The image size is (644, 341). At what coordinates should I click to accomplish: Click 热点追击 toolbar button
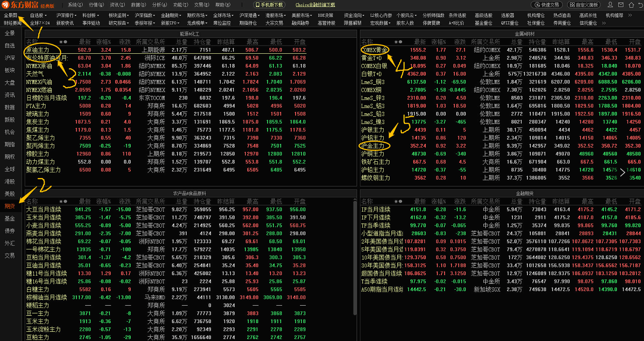pyautogui.click(x=562, y=15)
